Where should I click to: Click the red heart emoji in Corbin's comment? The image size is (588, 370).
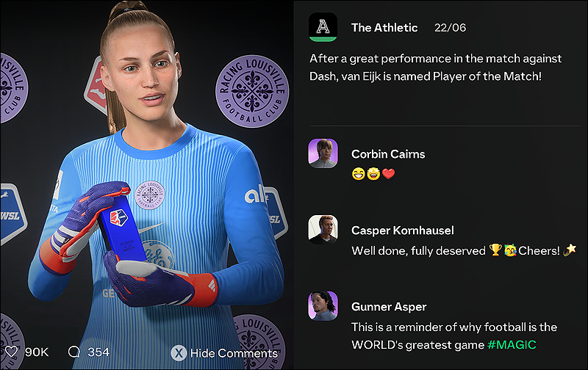pos(389,174)
